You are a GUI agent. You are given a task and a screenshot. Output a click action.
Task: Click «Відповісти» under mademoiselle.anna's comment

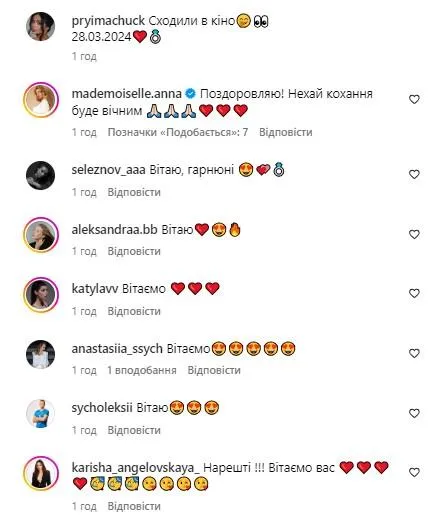pyautogui.click(x=286, y=132)
